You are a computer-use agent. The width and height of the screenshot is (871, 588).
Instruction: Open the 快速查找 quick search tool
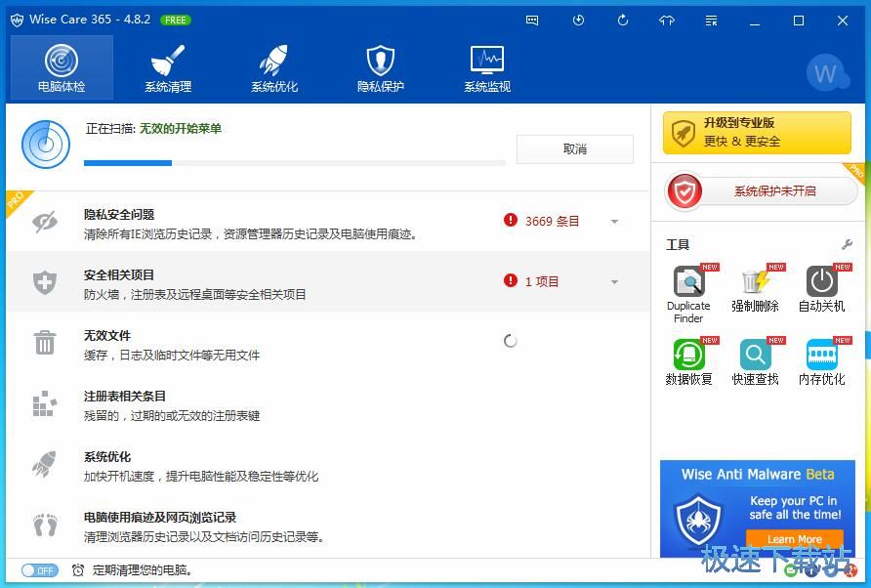[755, 361]
